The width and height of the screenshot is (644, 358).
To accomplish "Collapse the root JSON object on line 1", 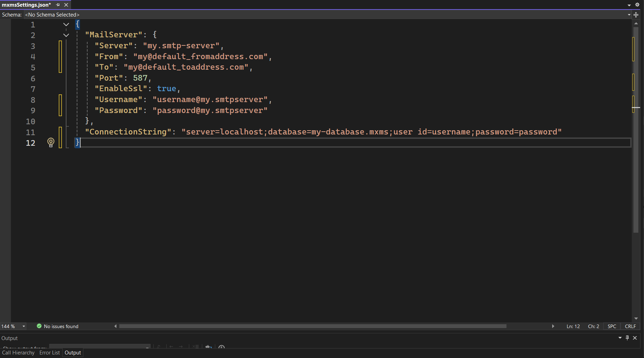I will pos(66,24).
